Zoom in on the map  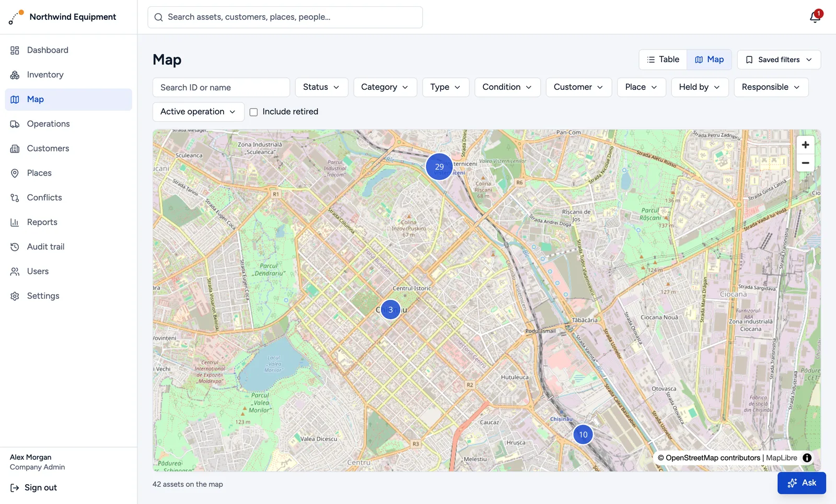point(805,145)
